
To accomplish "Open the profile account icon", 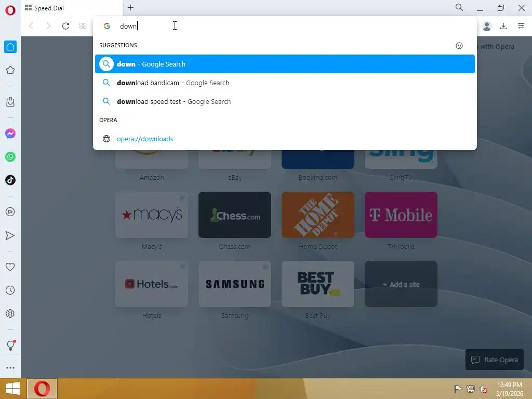I will click(x=487, y=26).
